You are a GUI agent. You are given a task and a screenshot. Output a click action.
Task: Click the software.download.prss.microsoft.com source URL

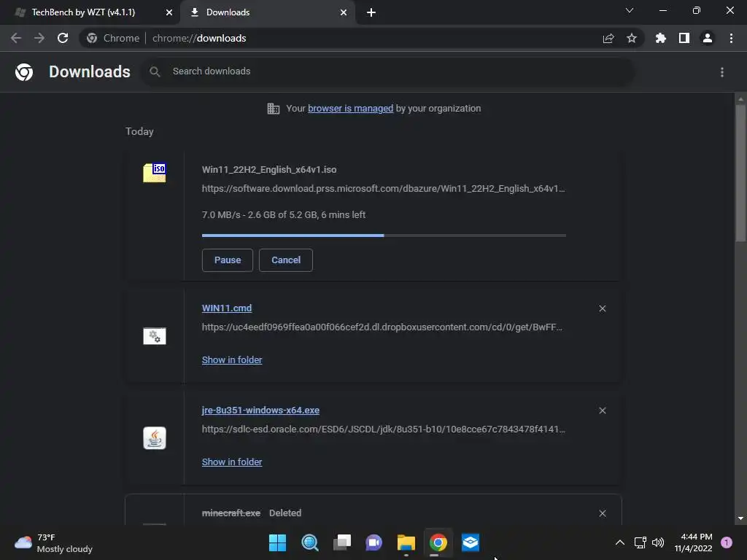pos(384,189)
